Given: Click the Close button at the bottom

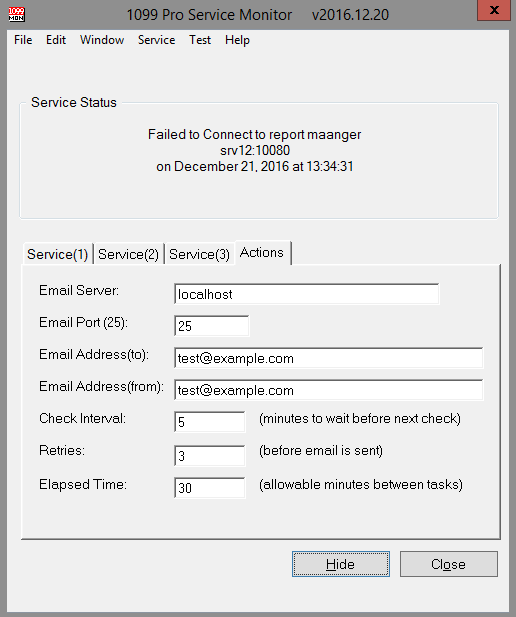Looking at the screenshot, I should tap(449, 564).
